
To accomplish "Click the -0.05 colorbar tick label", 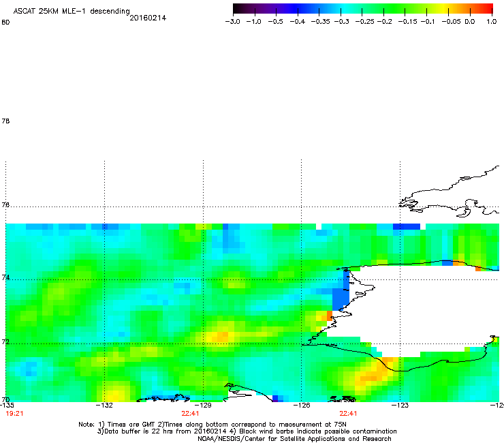I will tap(451, 22).
